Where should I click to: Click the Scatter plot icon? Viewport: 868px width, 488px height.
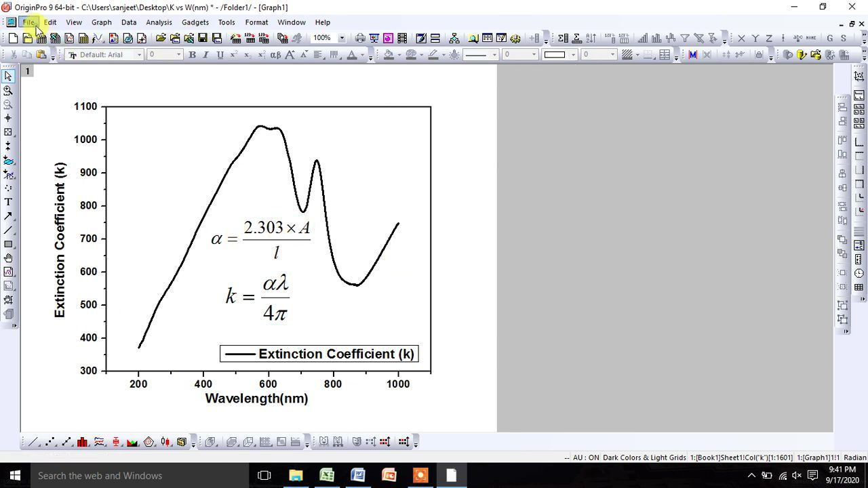pyautogui.click(x=50, y=442)
